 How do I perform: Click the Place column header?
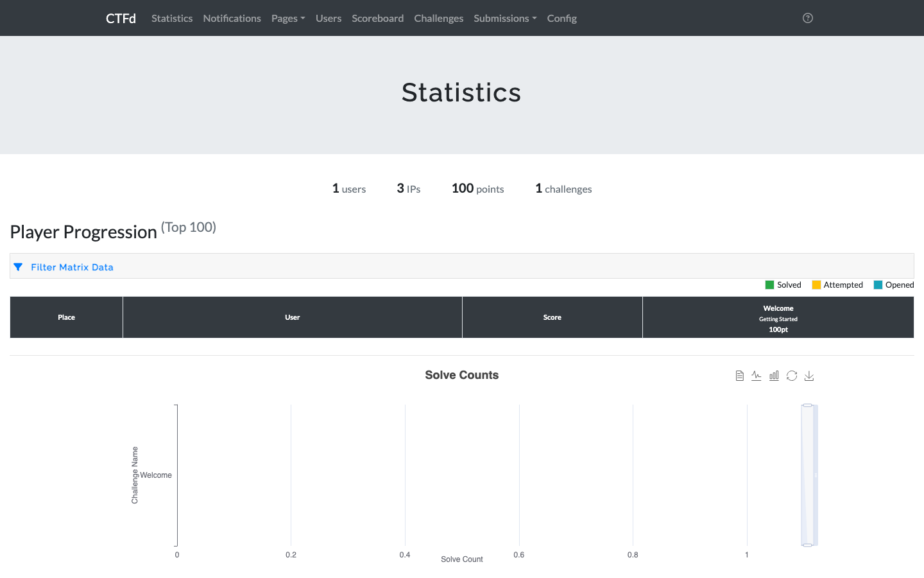(67, 317)
